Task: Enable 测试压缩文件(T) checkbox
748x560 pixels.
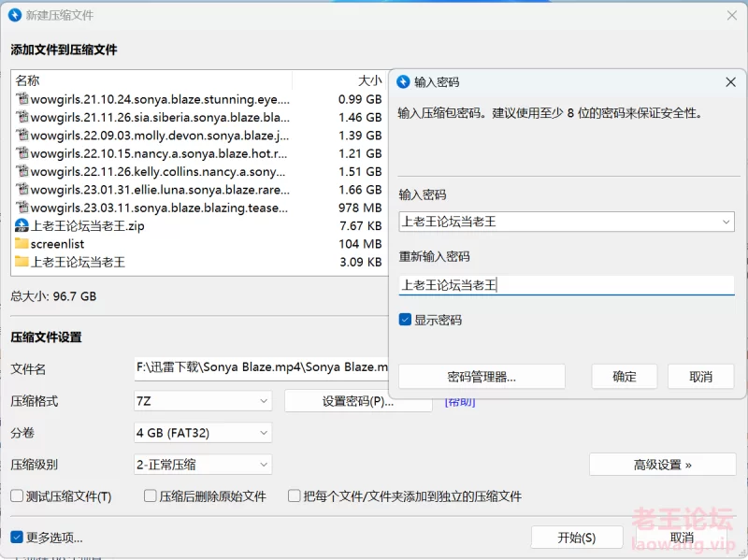Action: tap(17, 496)
